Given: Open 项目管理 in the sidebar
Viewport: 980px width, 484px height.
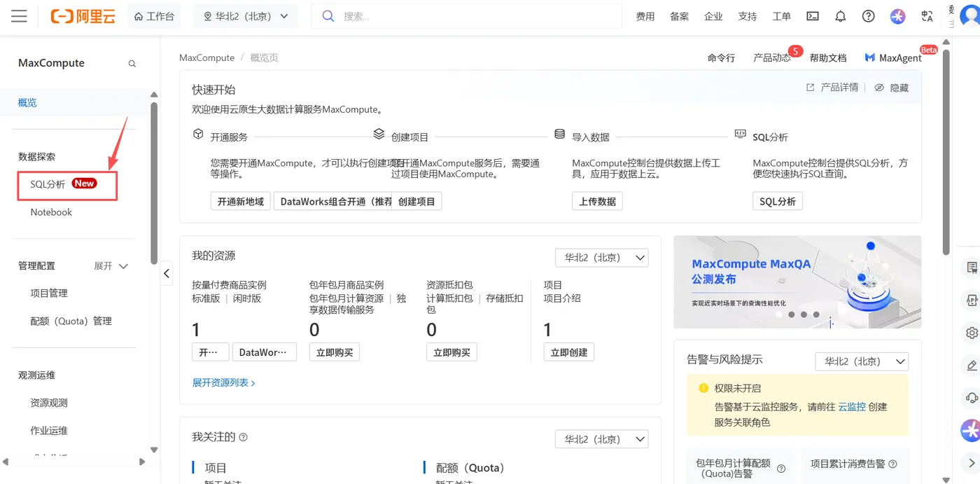Looking at the screenshot, I should pyautogui.click(x=49, y=293).
